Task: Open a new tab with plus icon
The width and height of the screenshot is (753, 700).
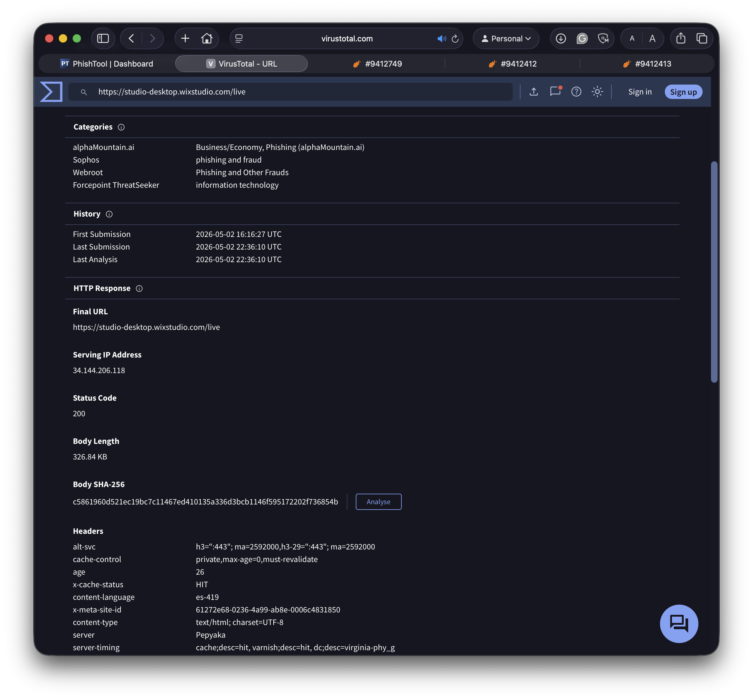Action: 185,38
